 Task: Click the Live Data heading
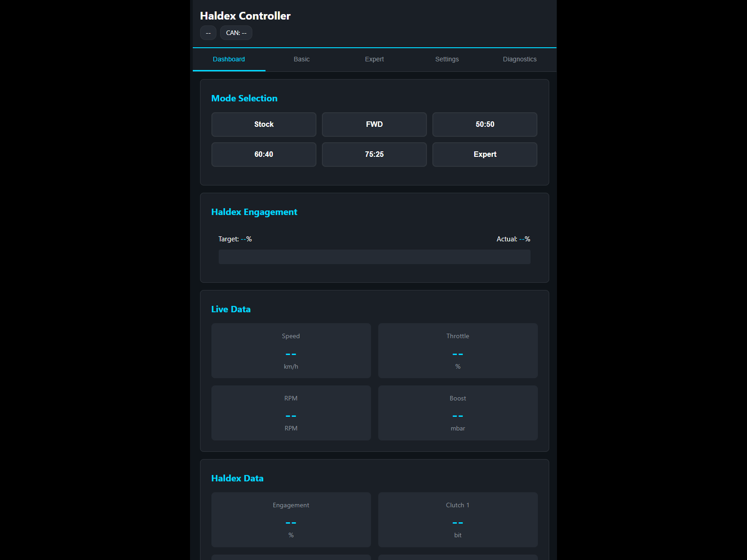[x=231, y=310]
